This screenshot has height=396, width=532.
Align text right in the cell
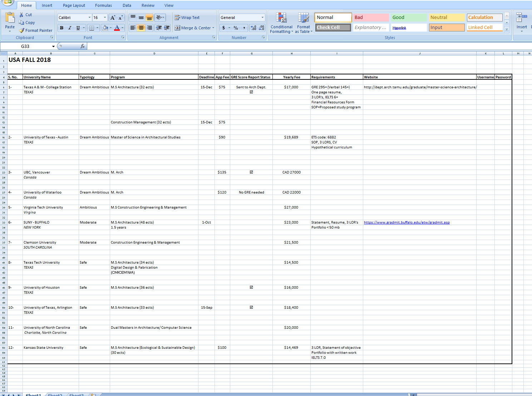[149, 28]
